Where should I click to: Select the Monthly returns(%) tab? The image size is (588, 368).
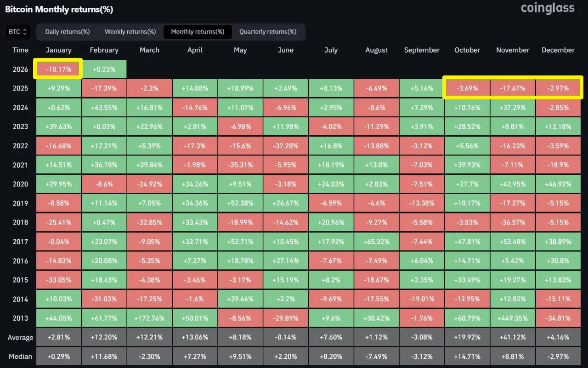tap(198, 32)
